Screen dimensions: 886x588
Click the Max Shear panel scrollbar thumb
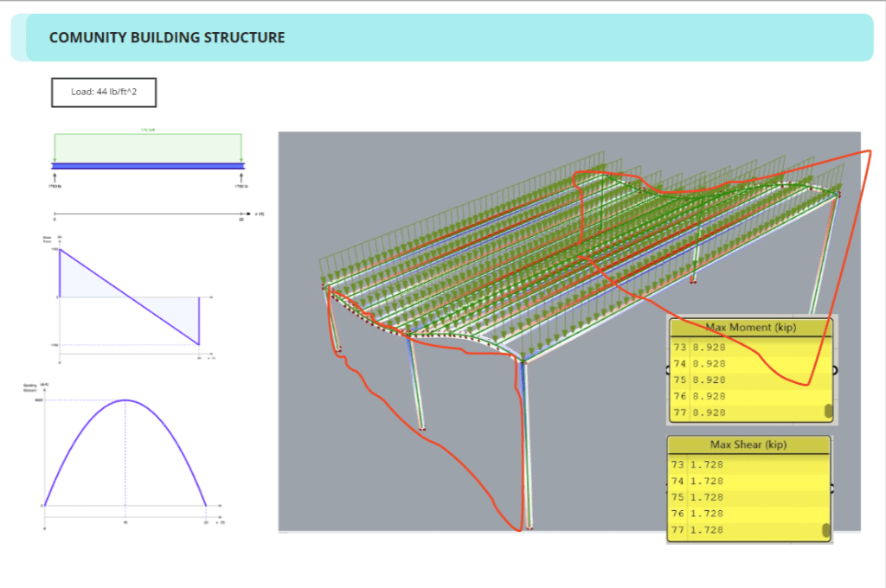[826, 530]
